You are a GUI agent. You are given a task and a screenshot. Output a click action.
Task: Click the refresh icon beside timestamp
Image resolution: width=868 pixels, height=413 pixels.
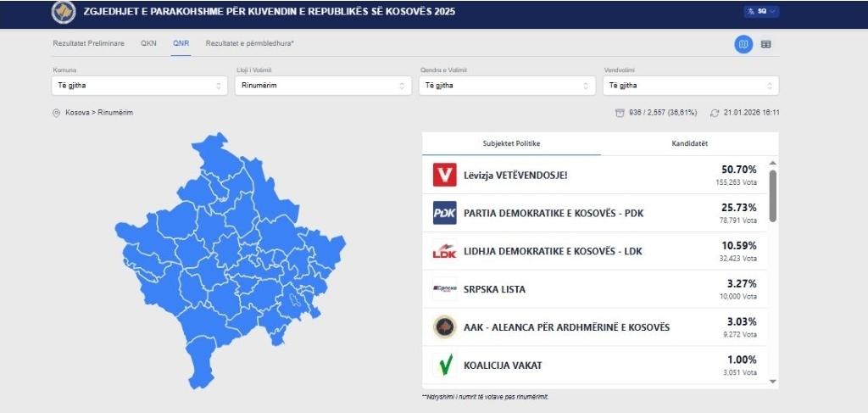click(715, 113)
